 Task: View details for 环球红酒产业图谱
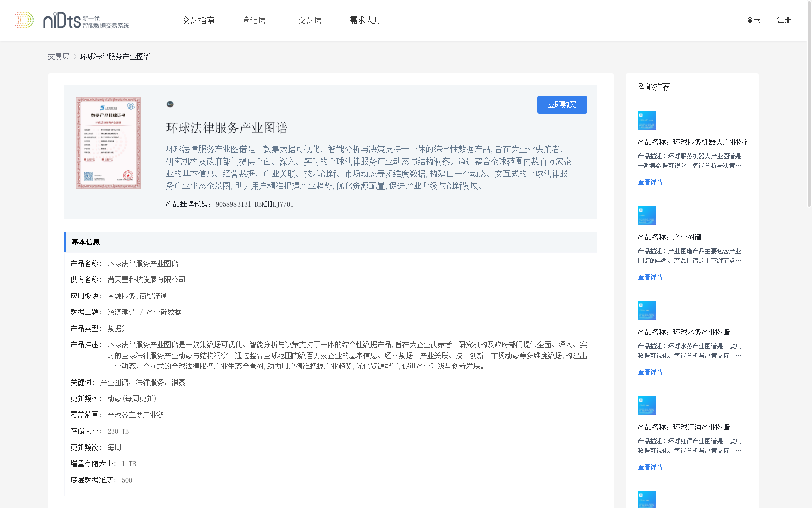point(650,467)
